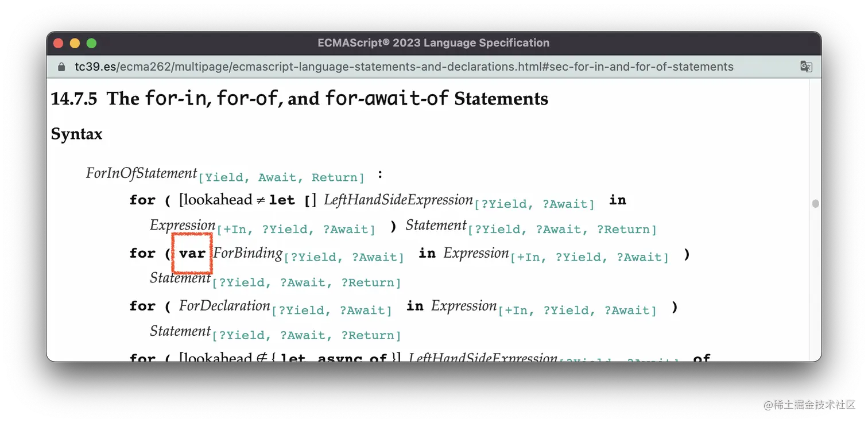Click the translate page icon
This screenshot has width=868, height=423.
click(806, 67)
